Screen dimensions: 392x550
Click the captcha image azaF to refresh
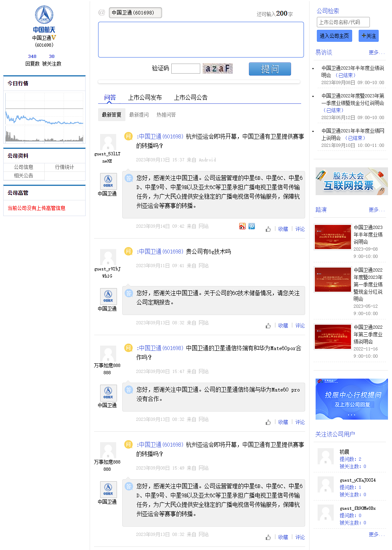click(218, 68)
